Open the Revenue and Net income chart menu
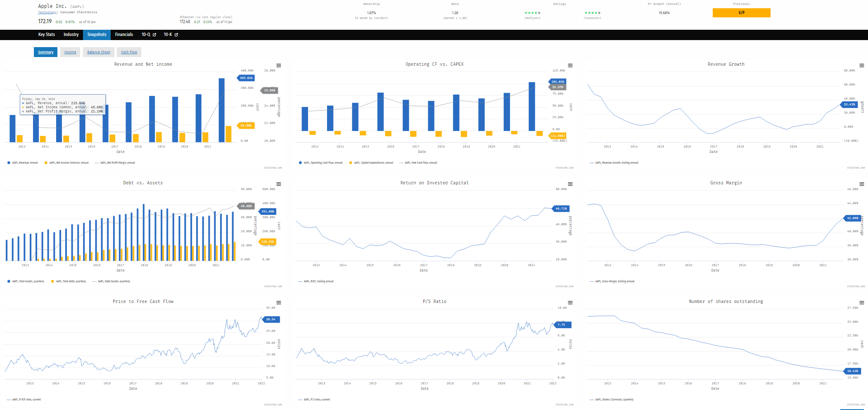The width and height of the screenshot is (868, 410). pyautogui.click(x=279, y=66)
